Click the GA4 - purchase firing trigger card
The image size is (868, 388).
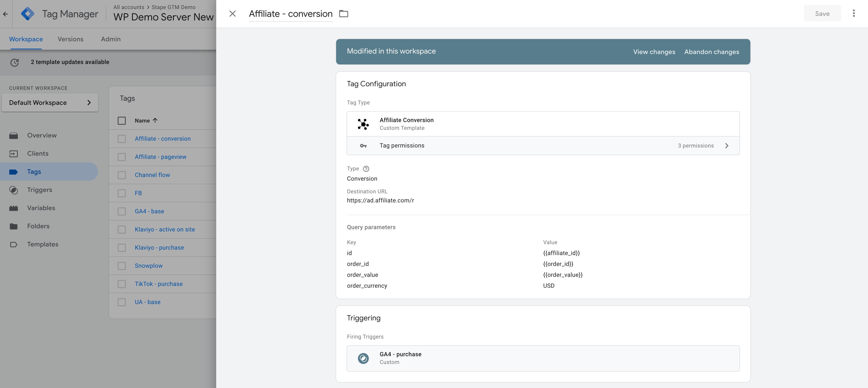543,358
